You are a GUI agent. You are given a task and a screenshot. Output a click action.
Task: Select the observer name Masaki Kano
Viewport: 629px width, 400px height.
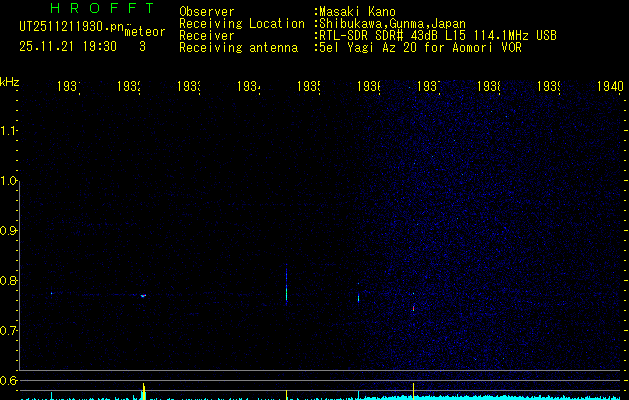click(x=357, y=12)
